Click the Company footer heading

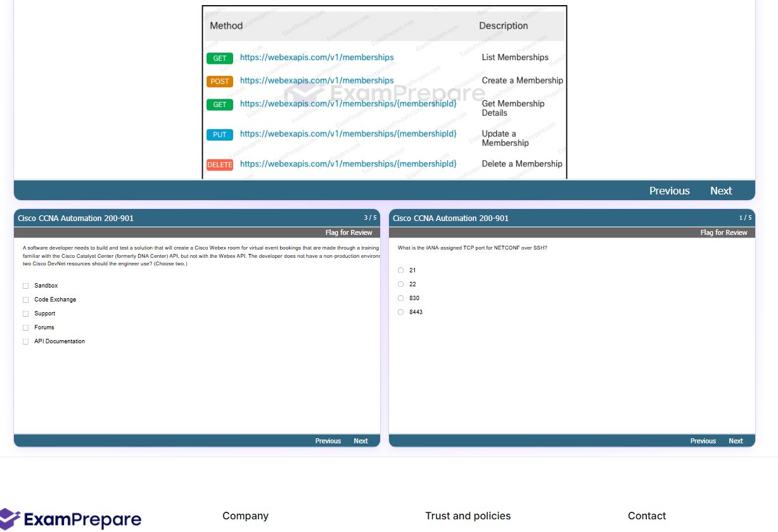click(x=246, y=516)
